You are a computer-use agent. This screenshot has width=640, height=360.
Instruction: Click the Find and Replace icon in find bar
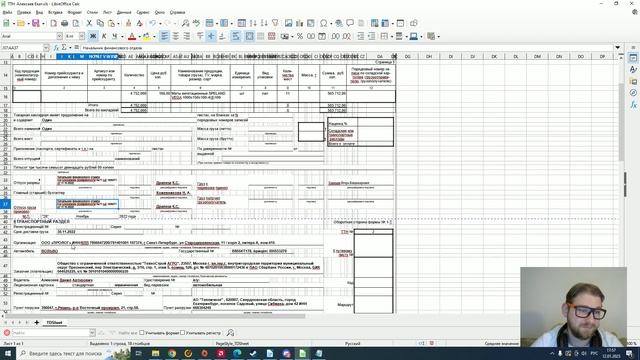pos(231,333)
